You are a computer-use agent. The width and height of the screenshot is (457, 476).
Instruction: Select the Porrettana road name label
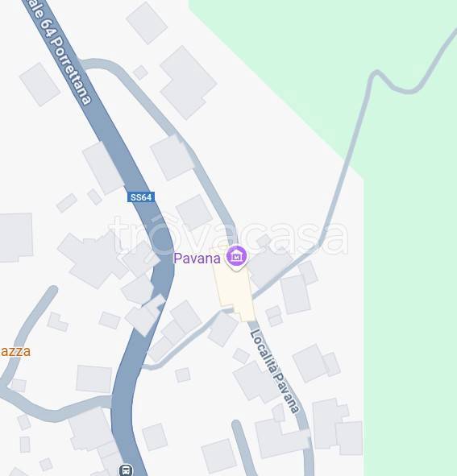tap(70, 71)
